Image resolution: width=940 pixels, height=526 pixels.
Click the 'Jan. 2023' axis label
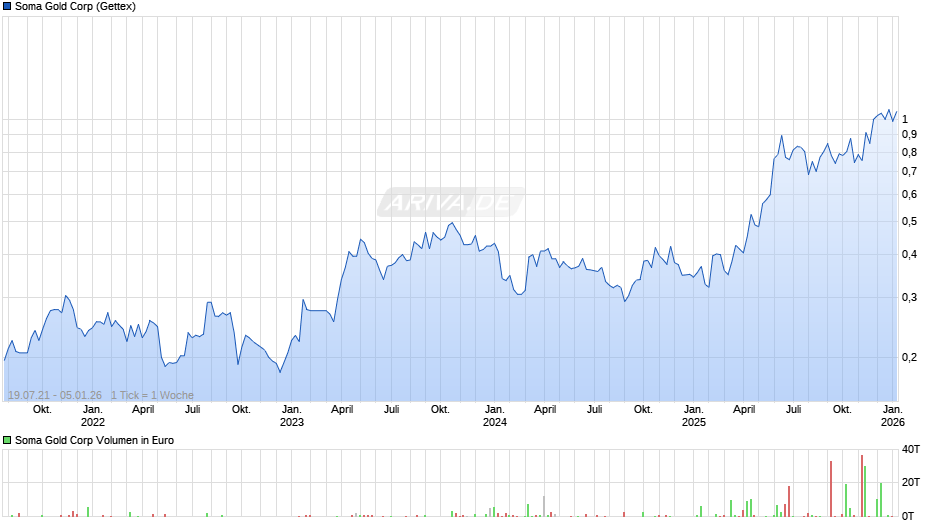292,416
